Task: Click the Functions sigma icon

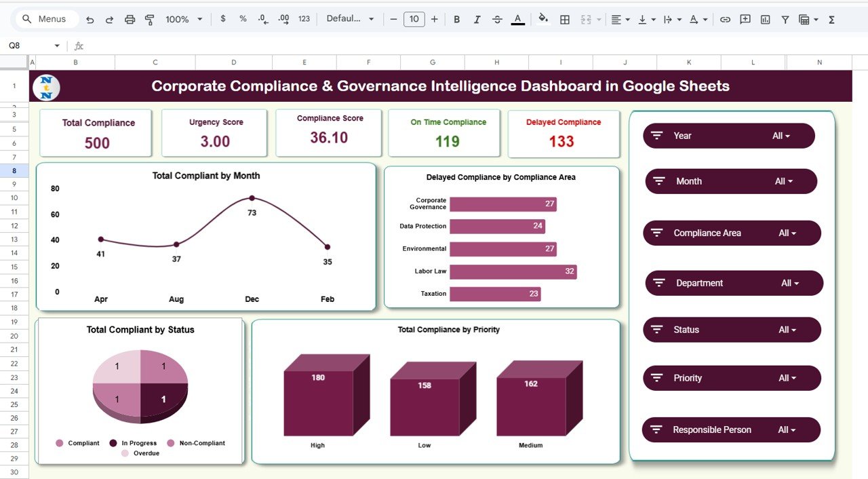Action: pos(831,19)
